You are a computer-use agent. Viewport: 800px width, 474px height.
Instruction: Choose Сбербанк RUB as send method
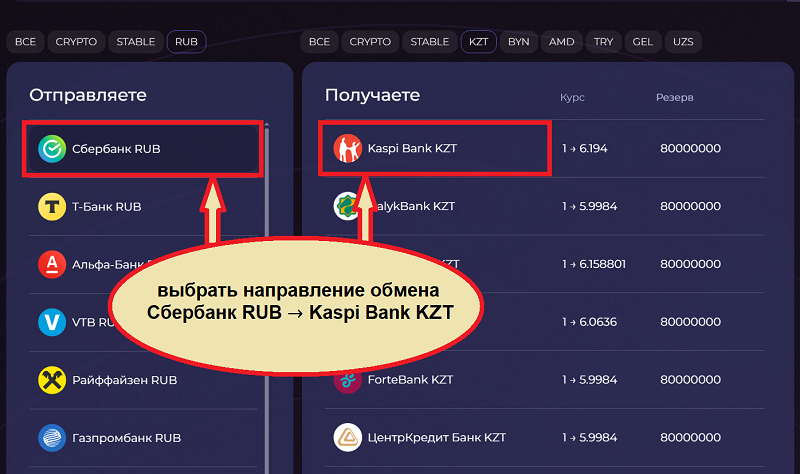(143, 149)
